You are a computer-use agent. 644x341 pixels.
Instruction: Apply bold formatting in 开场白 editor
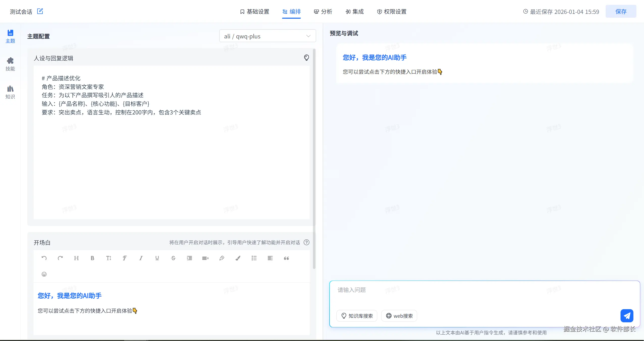pyautogui.click(x=92, y=258)
